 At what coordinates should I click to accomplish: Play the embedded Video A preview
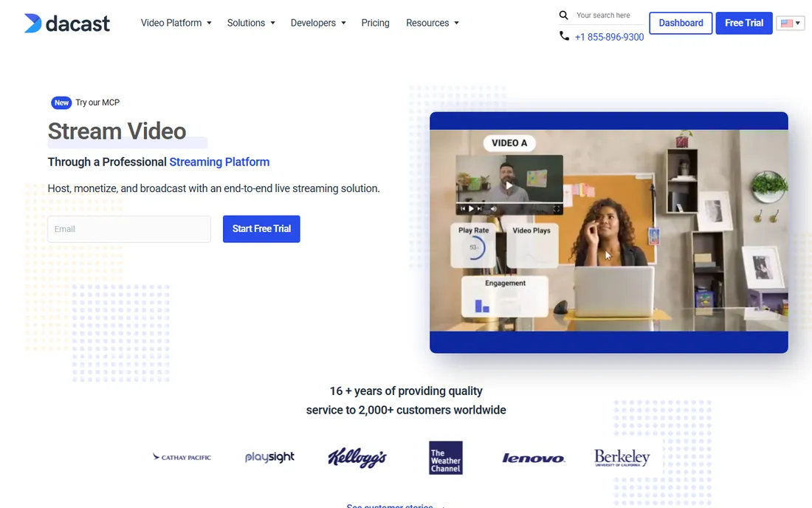point(509,185)
